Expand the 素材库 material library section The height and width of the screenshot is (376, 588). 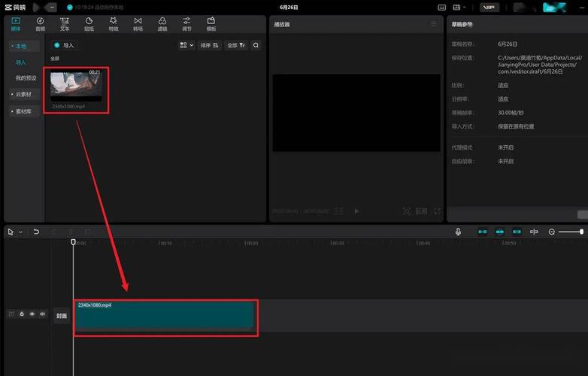tap(24, 111)
